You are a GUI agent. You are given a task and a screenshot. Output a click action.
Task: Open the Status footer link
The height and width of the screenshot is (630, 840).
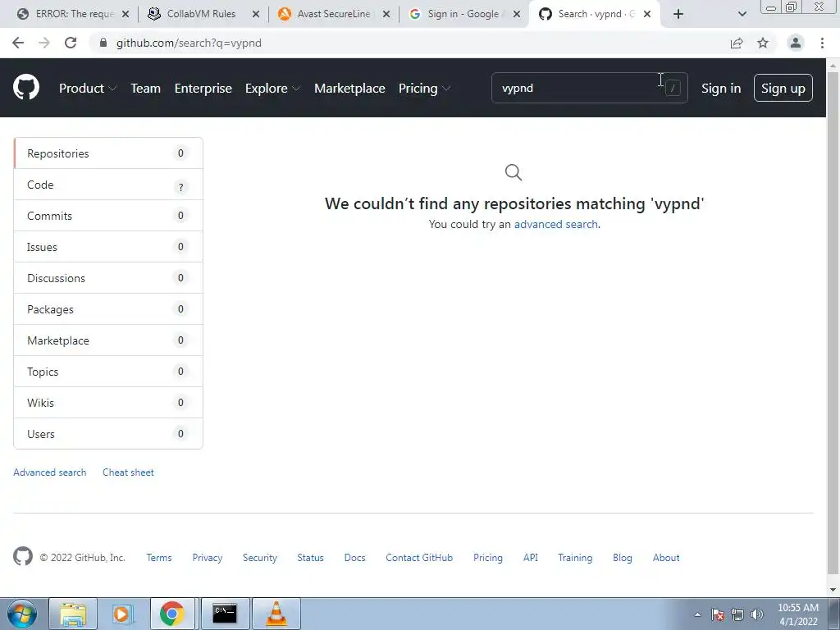point(311,558)
